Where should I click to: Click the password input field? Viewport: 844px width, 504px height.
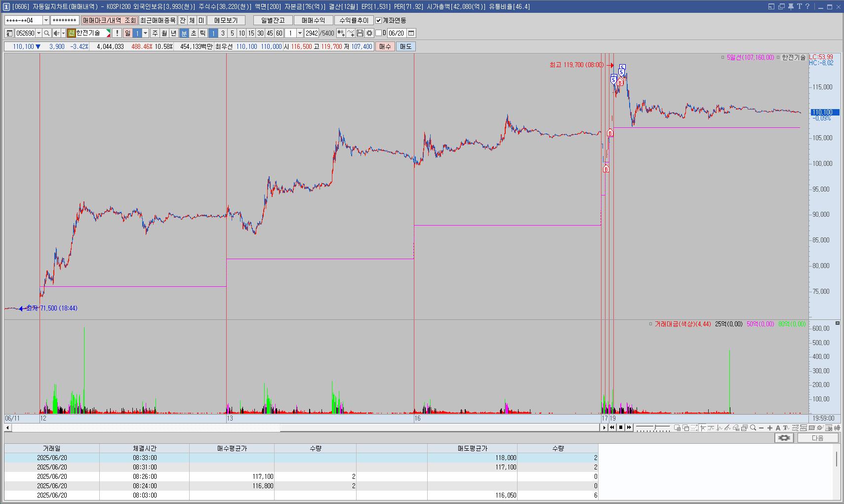coord(65,20)
